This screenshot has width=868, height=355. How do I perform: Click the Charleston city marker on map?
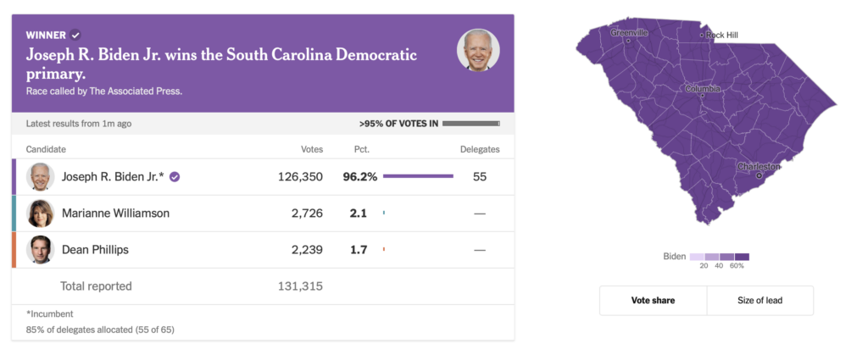(759, 175)
